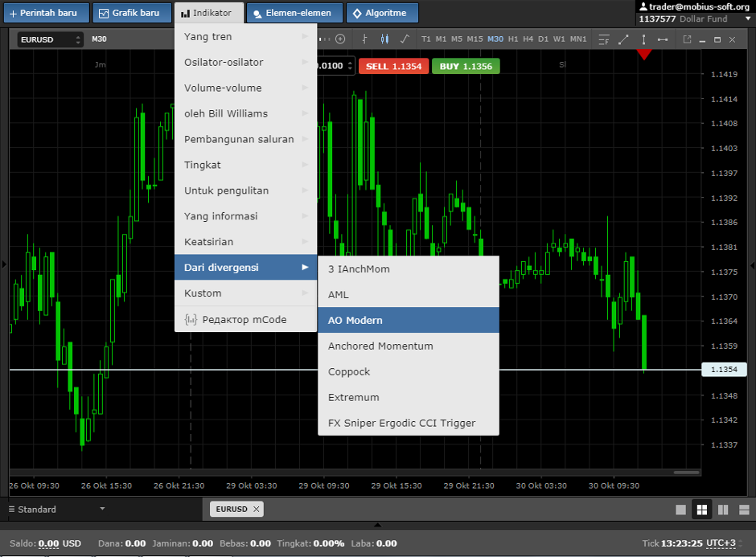Image resolution: width=756 pixels, height=557 pixels.
Task: Open the Algoritme menu
Action: pos(382,13)
